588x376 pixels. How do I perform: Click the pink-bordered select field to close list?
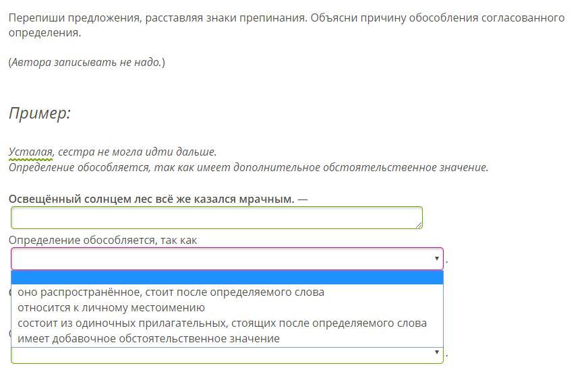[x=223, y=259]
